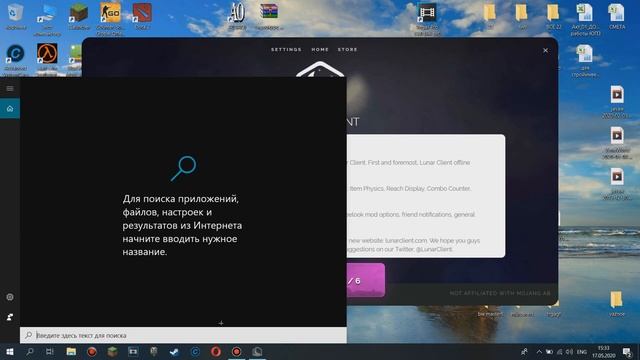Open network status in system tray
Image resolution: width=640 pixels, height=360 pixels.
point(559,351)
